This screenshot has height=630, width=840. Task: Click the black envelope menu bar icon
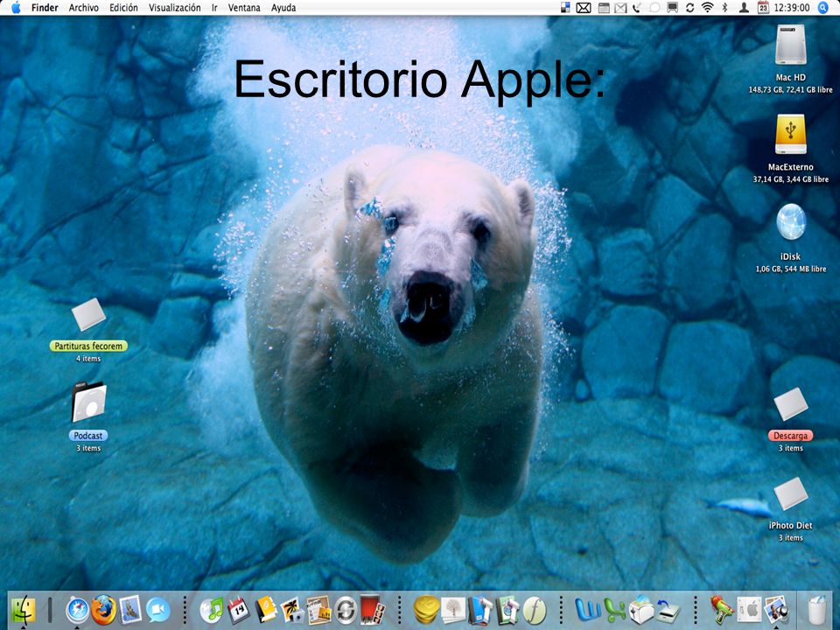[x=584, y=8]
